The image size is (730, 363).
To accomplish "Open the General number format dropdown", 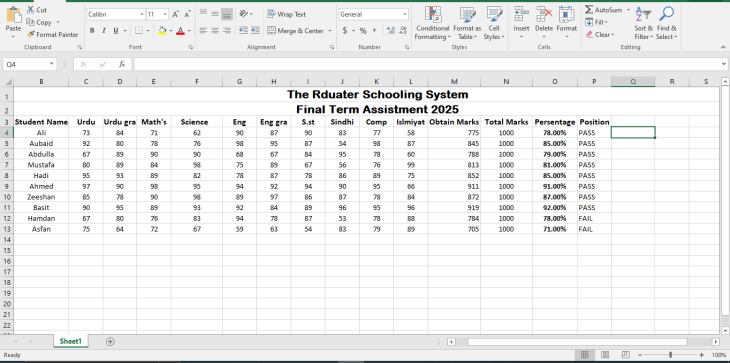I will 405,14.
